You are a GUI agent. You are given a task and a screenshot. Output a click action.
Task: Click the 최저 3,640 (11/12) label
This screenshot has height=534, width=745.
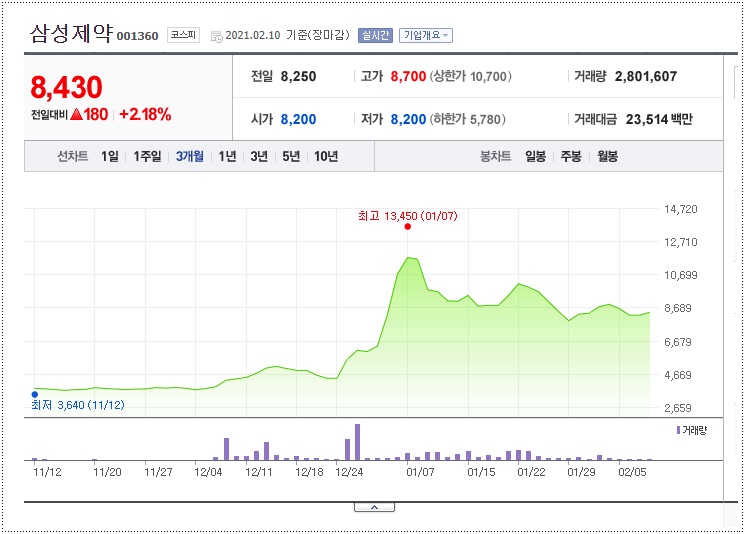(x=78, y=405)
